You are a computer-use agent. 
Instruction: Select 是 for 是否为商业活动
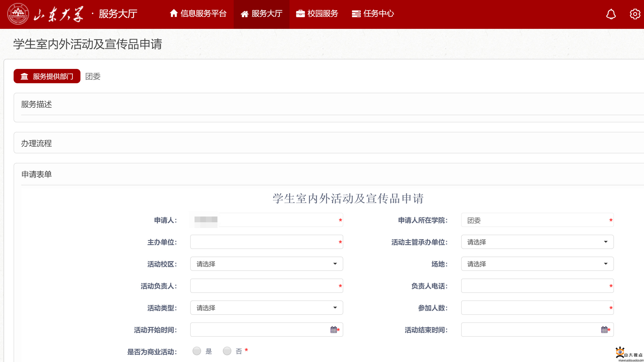pos(197,351)
